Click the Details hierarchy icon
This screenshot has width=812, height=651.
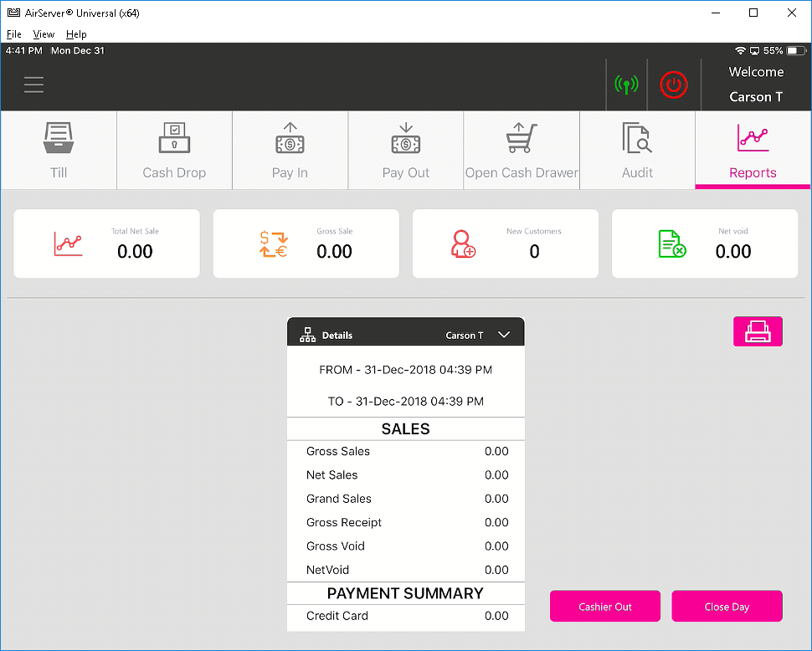(307, 335)
